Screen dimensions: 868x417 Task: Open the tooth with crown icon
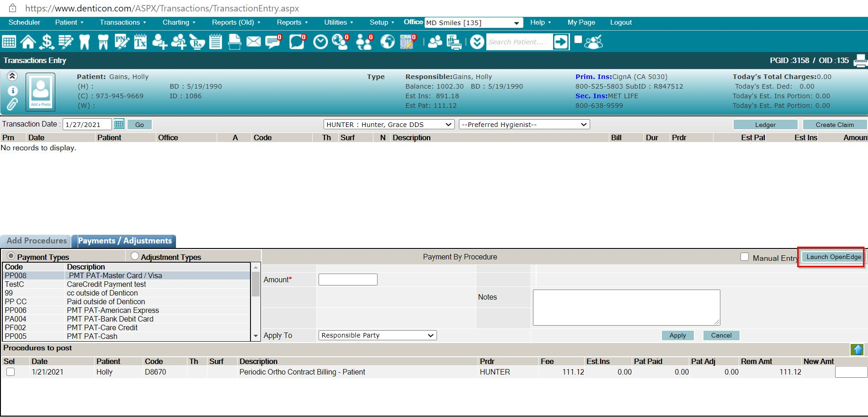click(103, 42)
